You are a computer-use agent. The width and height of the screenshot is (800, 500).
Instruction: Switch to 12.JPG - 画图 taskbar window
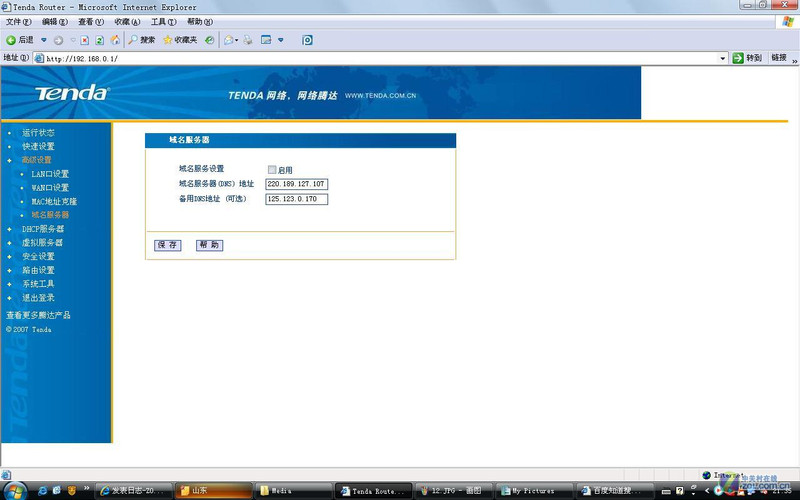point(454,491)
